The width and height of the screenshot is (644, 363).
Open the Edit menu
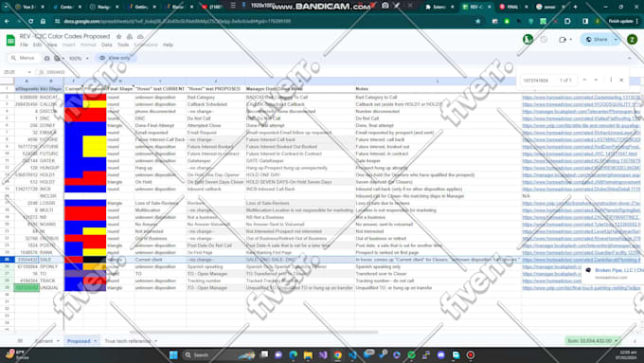[x=37, y=45]
